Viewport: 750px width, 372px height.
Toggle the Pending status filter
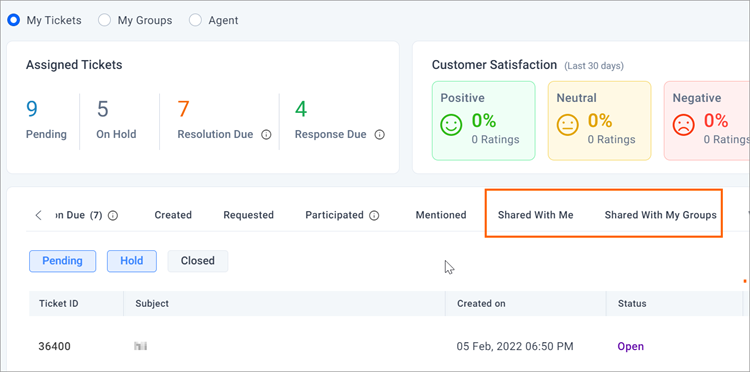(x=63, y=261)
